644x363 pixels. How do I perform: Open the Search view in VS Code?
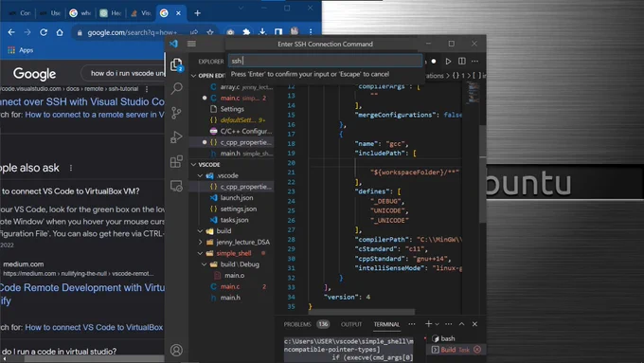click(176, 88)
